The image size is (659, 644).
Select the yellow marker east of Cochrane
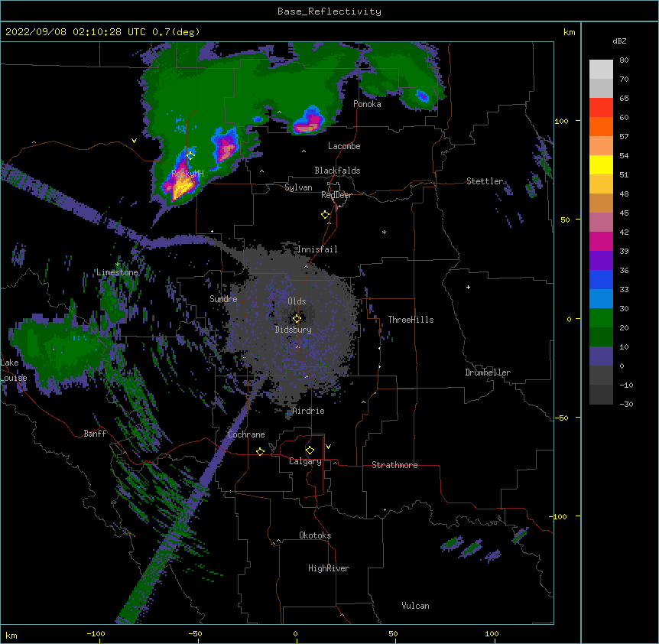260,451
